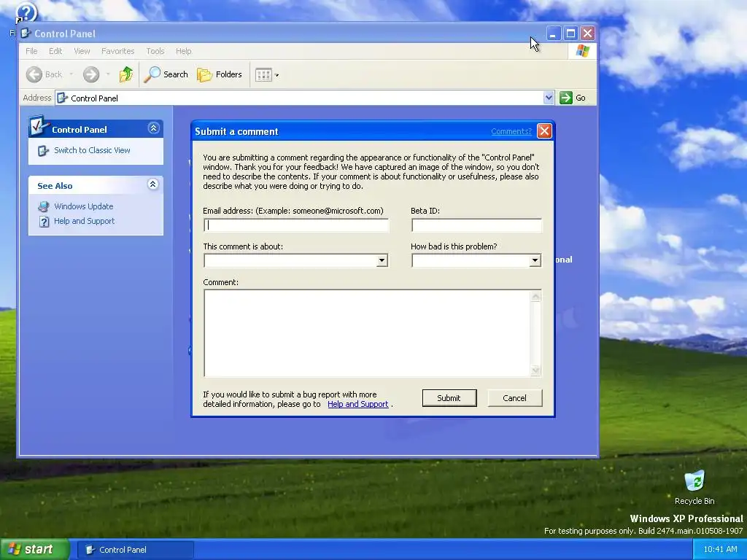Follow the Help and Support link in dialog

point(357,404)
